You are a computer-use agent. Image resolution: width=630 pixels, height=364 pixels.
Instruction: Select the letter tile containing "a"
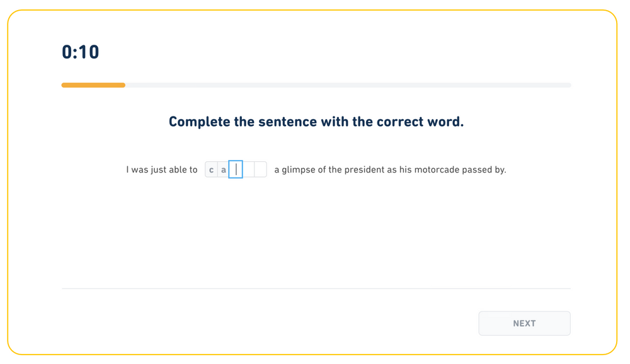tap(224, 169)
